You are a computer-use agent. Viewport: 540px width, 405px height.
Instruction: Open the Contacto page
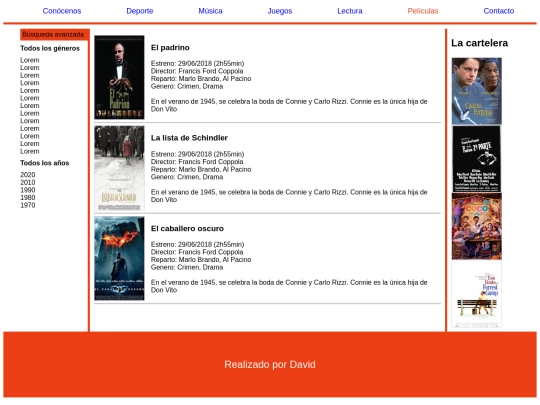tap(498, 11)
